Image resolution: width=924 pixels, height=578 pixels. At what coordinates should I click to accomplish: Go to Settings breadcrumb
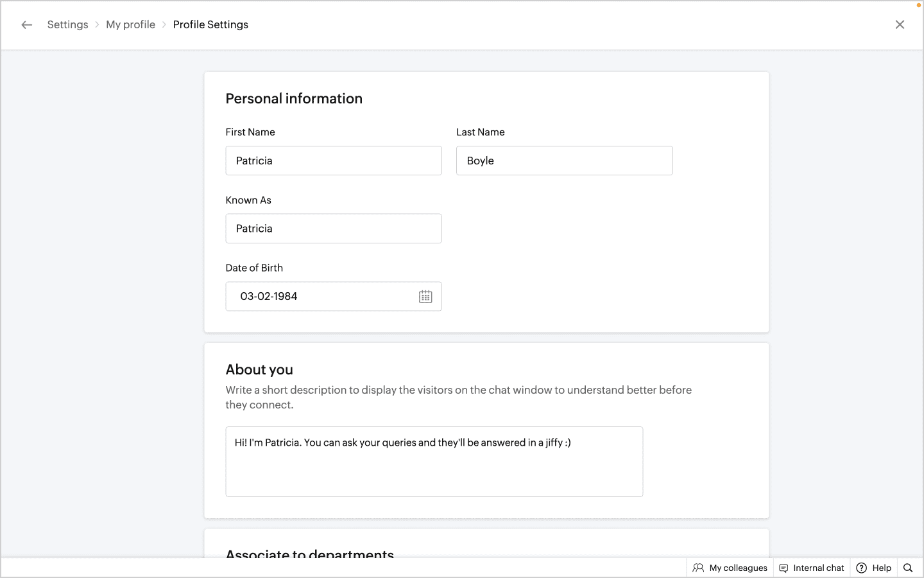(67, 25)
